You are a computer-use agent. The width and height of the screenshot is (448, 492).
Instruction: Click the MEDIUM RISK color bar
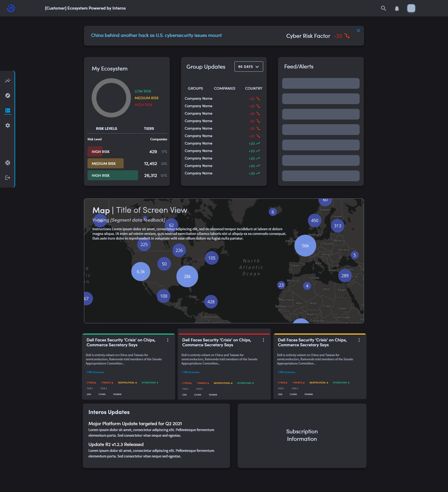tap(105, 163)
